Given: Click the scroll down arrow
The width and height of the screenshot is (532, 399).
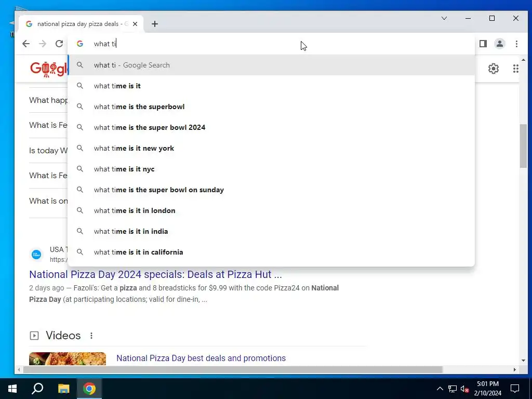Looking at the screenshot, I should (x=523, y=361).
